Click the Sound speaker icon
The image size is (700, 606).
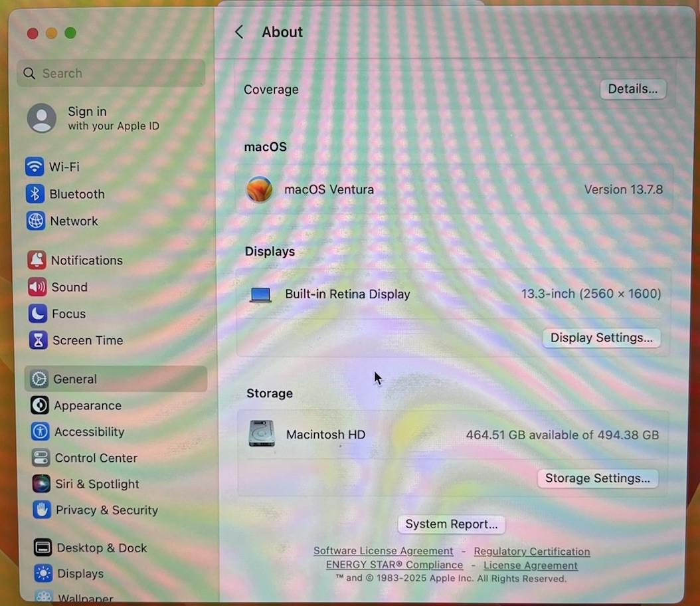click(x=37, y=286)
